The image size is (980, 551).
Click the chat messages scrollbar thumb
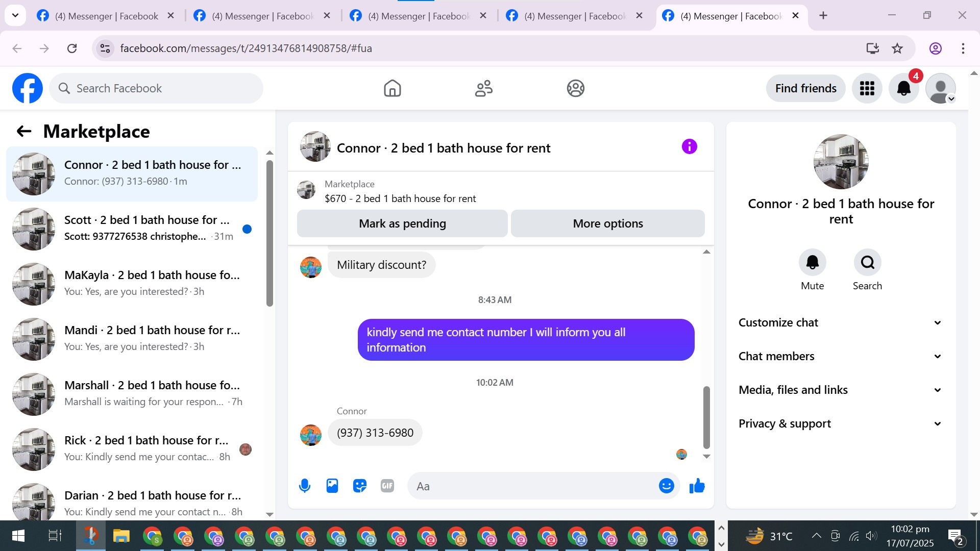[706, 417]
